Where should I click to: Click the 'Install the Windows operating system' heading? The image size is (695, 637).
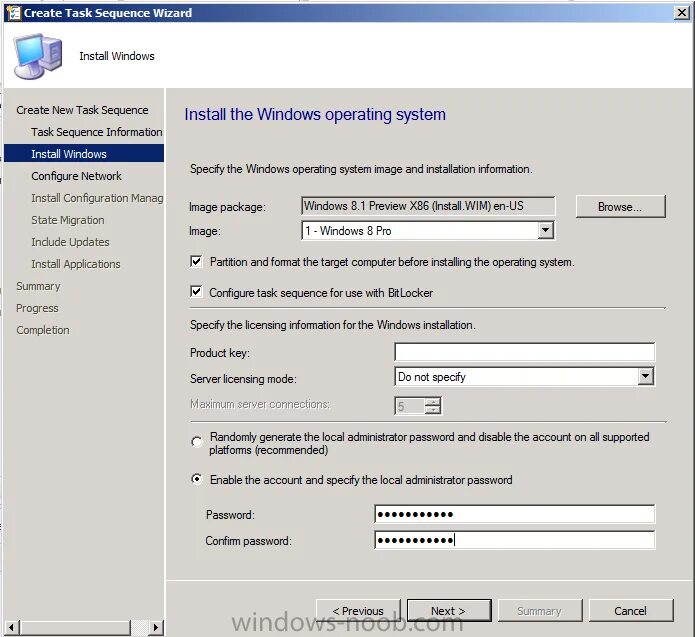[315, 114]
